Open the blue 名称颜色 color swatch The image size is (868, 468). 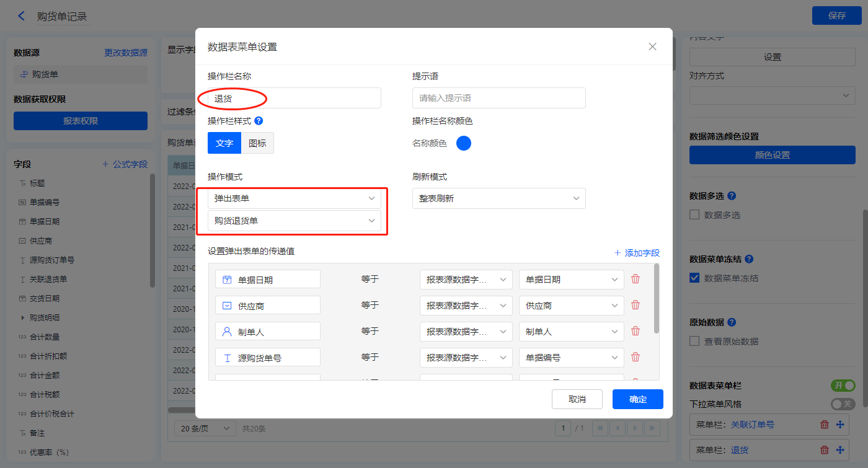tap(464, 143)
